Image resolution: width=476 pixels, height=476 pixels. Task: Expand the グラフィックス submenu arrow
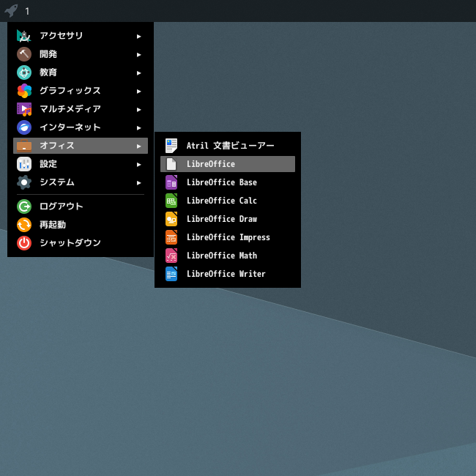pos(138,91)
